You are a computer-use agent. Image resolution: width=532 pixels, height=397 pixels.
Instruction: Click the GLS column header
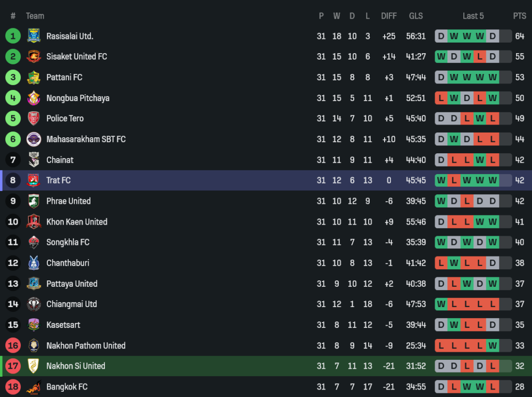[416, 16]
